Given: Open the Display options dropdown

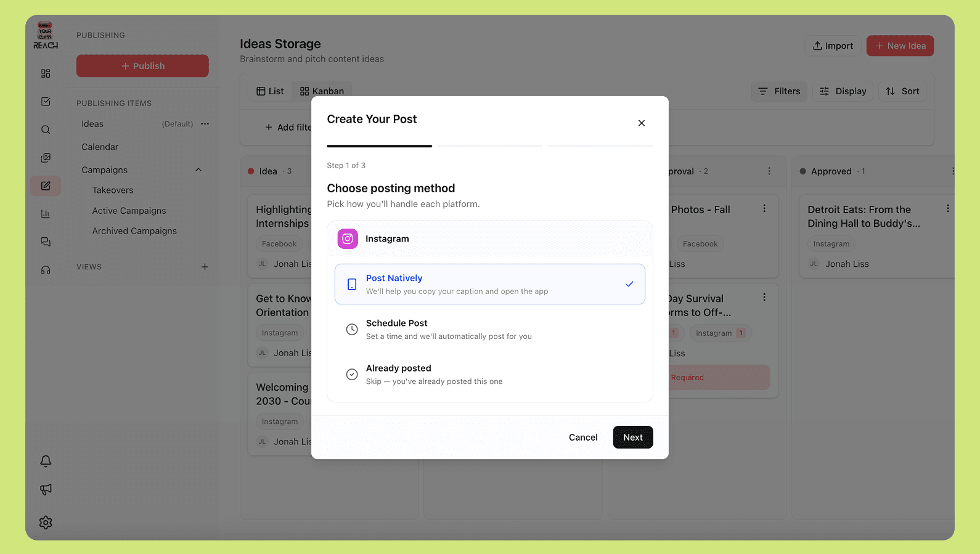Looking at the screenshot, I should click(843, 91).
